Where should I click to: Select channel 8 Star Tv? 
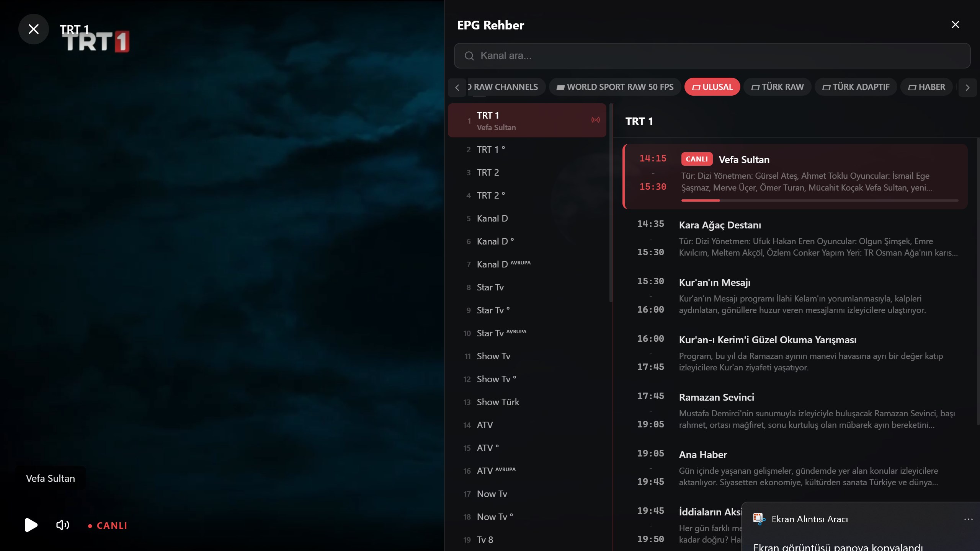click(527, 287)
